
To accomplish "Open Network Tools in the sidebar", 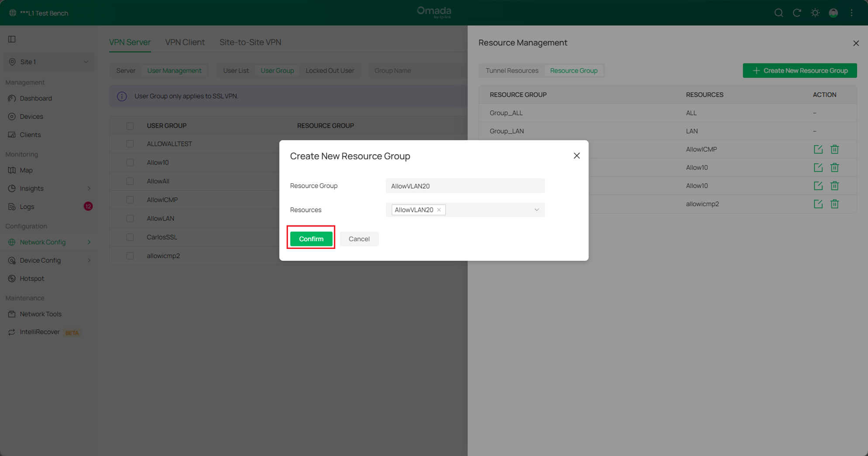I will [41, 314].
